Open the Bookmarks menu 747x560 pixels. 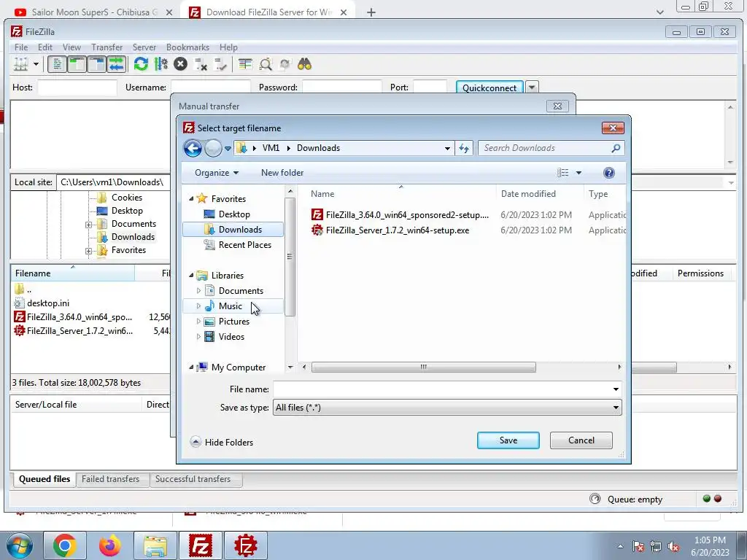pyautogui.click(x=187, y=47)
